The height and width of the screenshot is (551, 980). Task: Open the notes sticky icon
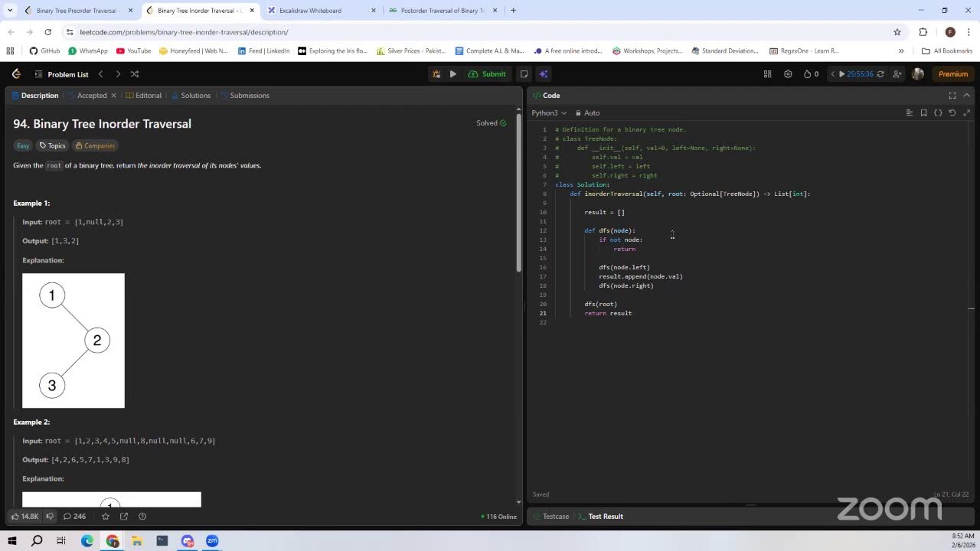coord(524,74)
